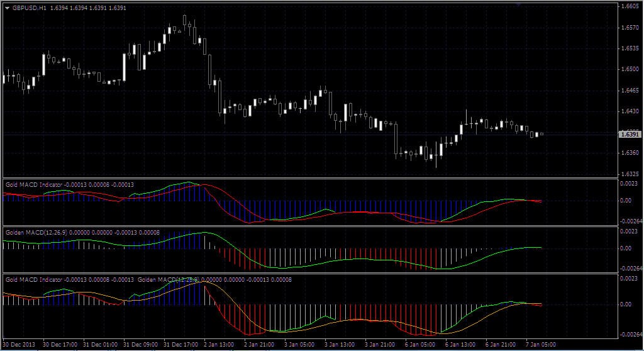Click the current price tag 1.6391
644x351 pixels.
point(629,135)
